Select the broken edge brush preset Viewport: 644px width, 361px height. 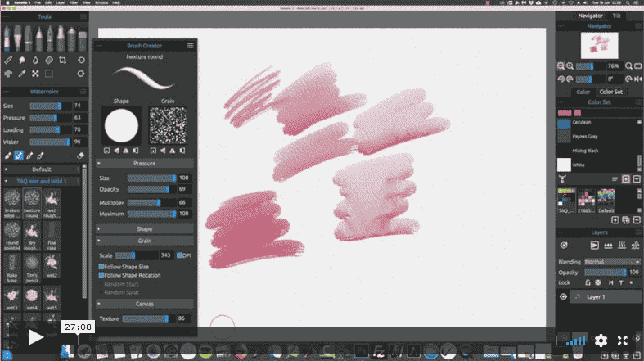coord(12,204)
